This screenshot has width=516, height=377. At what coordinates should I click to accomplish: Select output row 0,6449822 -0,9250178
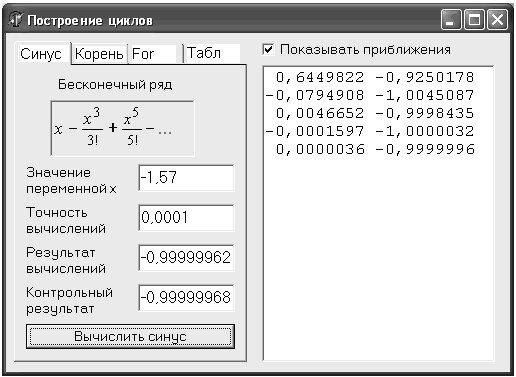coord(375,77)
